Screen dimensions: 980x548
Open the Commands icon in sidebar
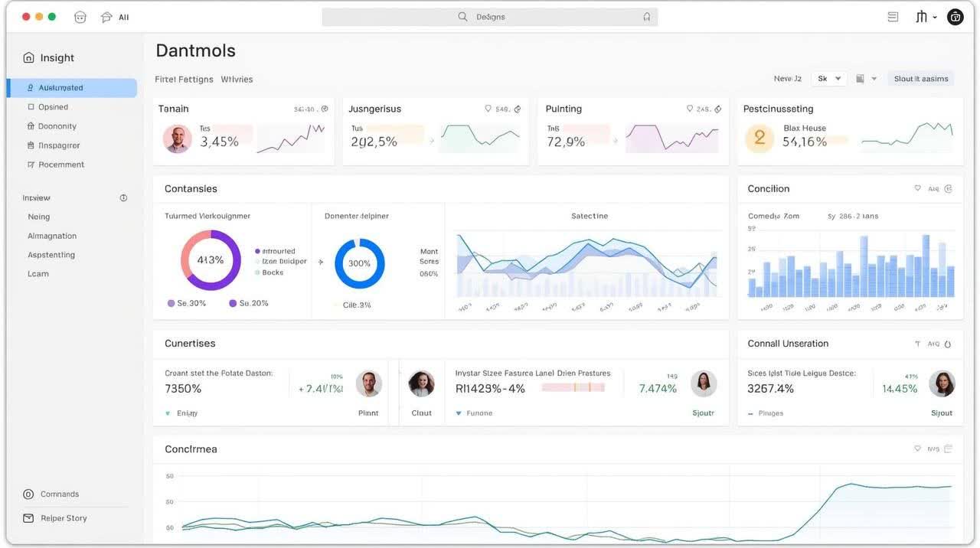tap(28, 494)
